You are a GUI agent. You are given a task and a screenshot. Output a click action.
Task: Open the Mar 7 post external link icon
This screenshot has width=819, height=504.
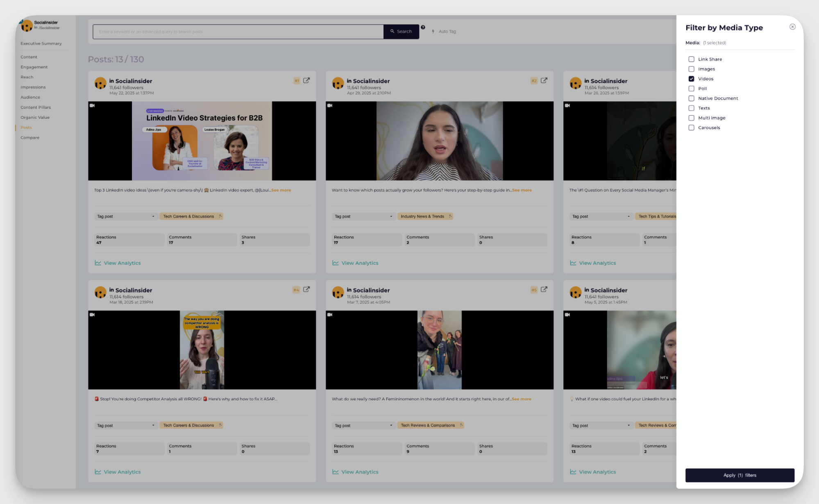coord(544,289)
